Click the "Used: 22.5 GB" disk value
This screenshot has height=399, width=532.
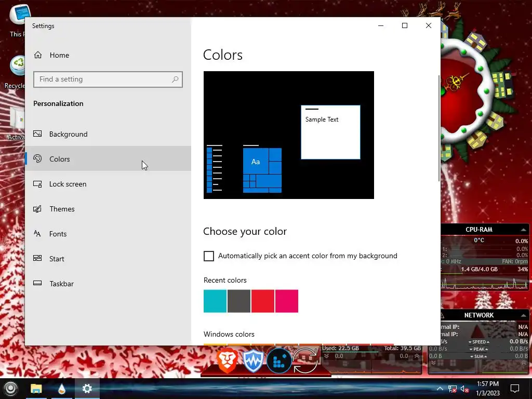[x=340, y=348]
